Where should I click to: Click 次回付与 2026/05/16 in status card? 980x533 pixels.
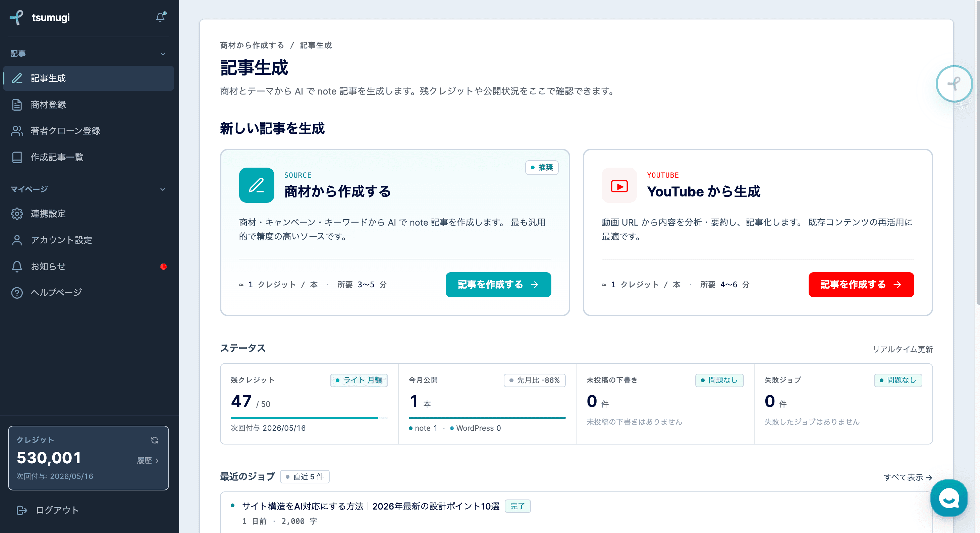(268, 428)
